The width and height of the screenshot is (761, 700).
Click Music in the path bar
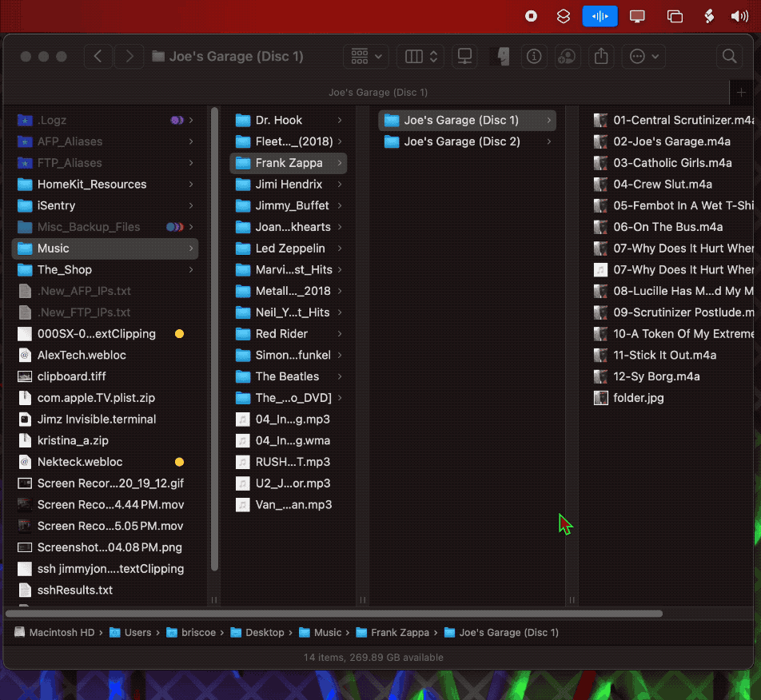point(321,633)
